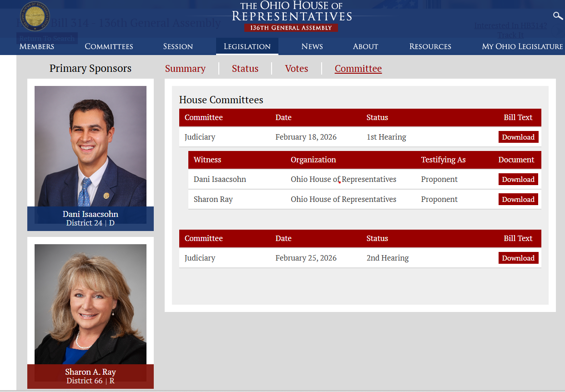Download bill text for February 18 hearing

[518, 137]
